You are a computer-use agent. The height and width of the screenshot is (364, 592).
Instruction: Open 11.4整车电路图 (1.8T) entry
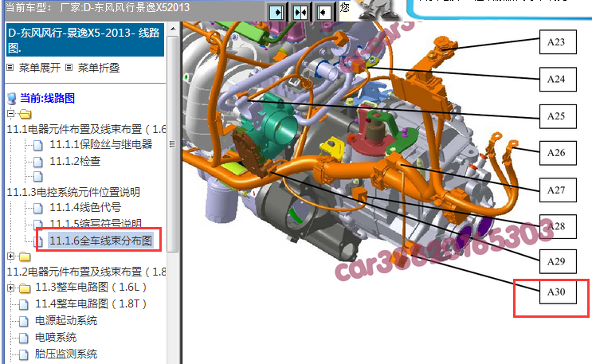pos(91,303)
